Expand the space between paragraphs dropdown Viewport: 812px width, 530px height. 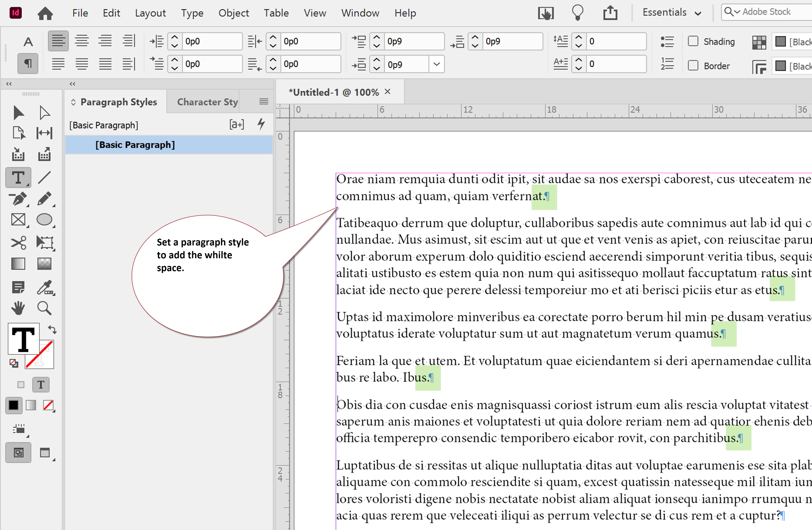(x=436, y=64)
